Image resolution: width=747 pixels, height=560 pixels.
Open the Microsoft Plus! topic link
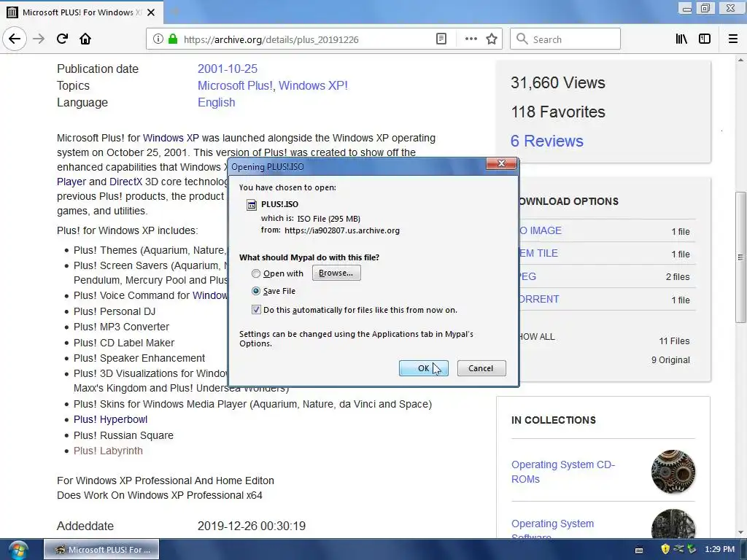click(x=235, y=86)
